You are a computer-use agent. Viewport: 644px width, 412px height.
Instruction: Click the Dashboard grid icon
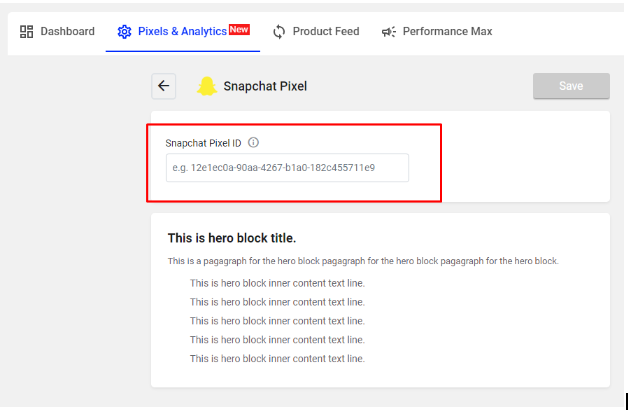[27, 32]
